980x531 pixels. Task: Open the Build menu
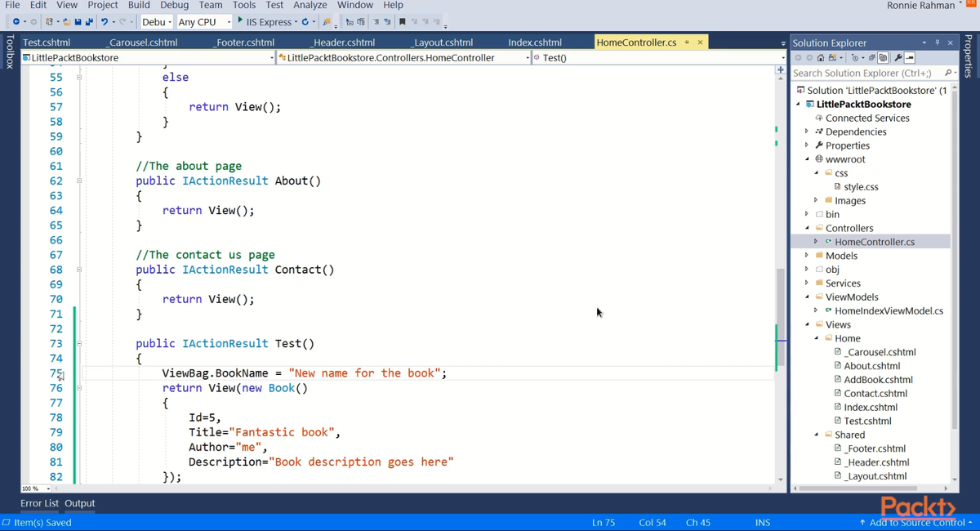tap(139, 5)
